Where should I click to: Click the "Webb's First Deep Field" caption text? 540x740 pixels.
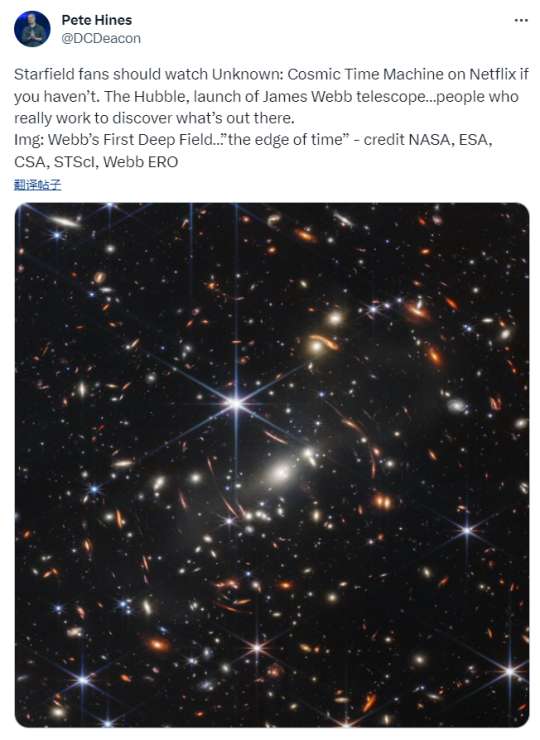[x=127, y=140]
